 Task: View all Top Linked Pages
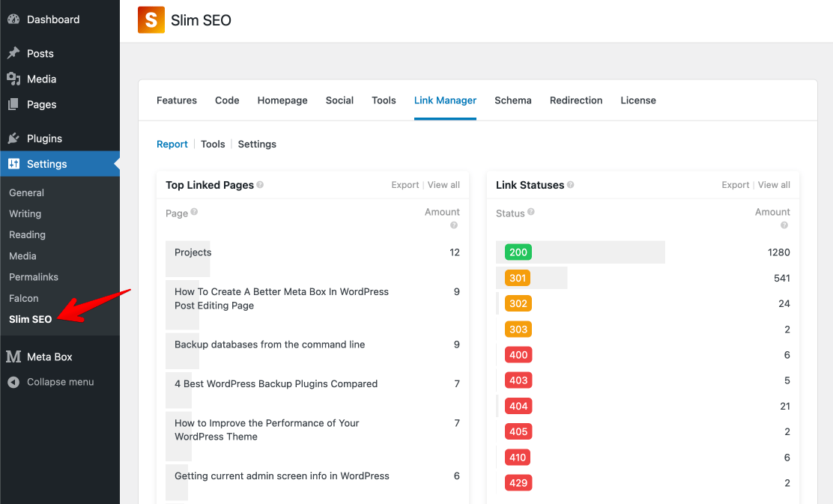(x=443, y=185)
